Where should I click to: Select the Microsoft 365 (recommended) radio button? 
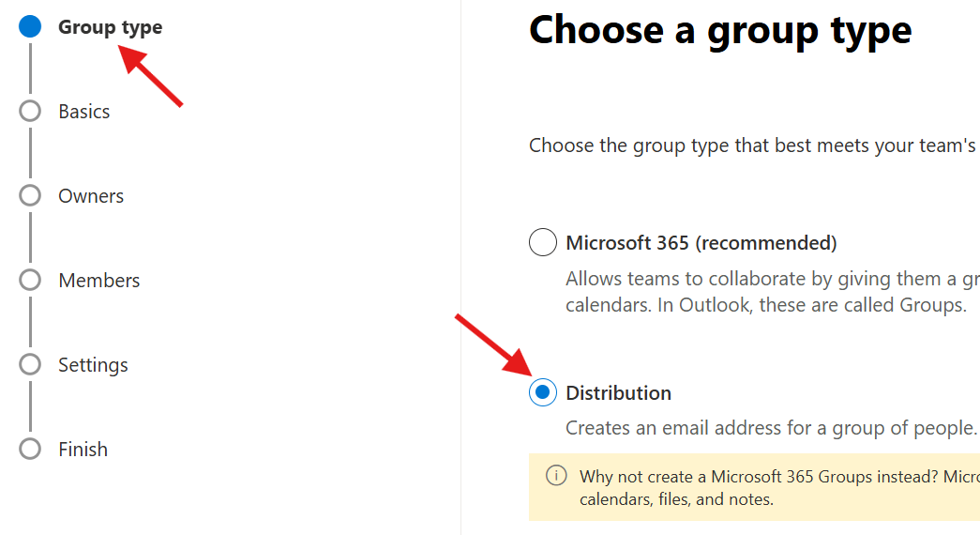coord(542,242)
